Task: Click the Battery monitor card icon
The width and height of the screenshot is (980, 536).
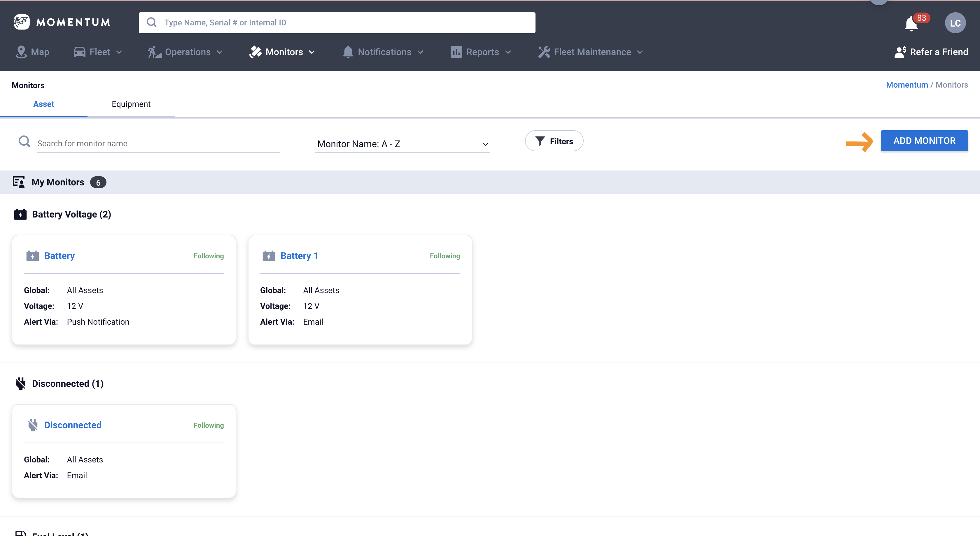Action: point(32,256)
